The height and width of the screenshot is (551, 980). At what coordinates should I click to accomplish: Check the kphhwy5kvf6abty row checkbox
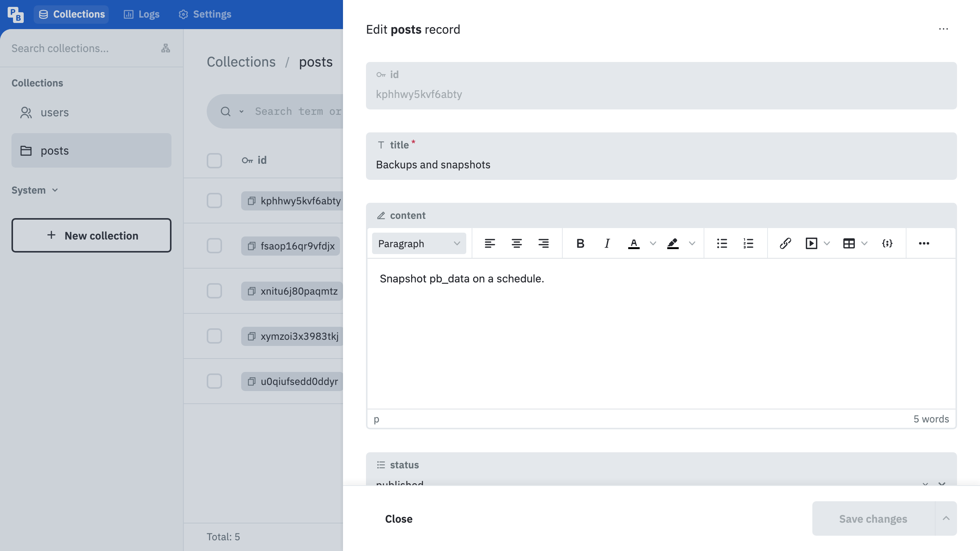[214, 201]
